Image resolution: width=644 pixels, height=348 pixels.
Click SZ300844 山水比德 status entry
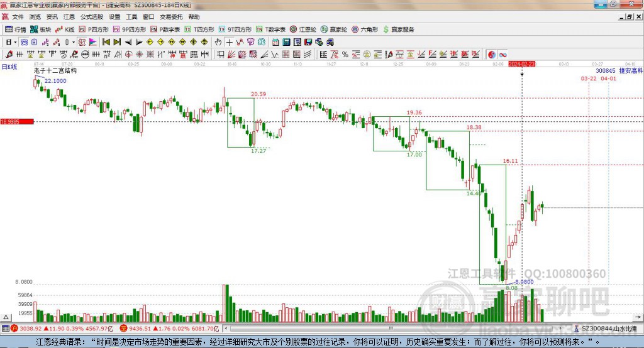[x=606, y=329]
